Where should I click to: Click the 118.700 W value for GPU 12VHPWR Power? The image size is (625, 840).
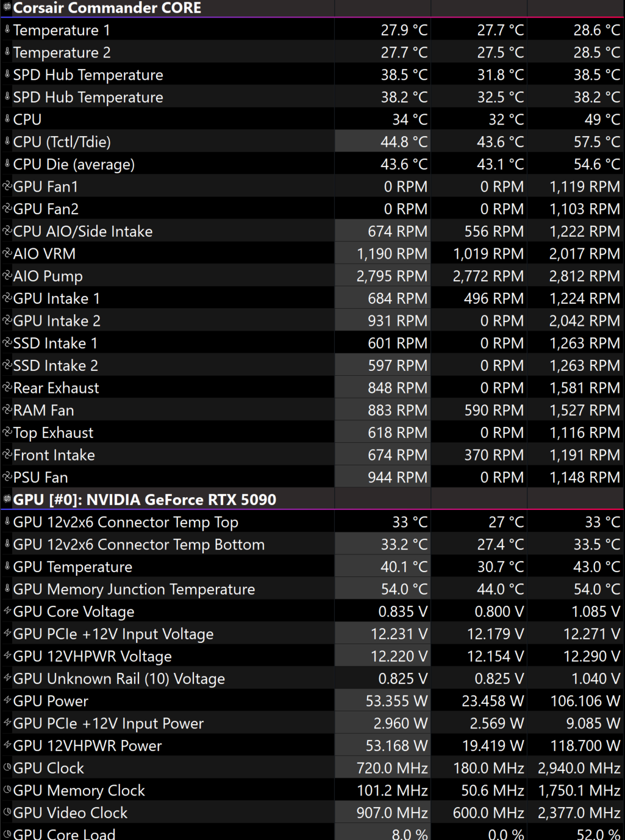click(x=586, y=746)
